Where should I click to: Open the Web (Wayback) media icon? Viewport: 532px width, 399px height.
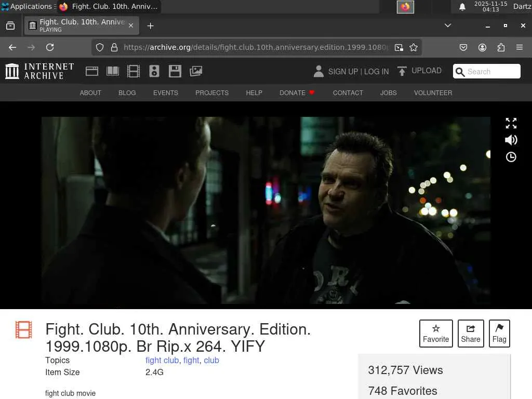[x=91, y=71]
